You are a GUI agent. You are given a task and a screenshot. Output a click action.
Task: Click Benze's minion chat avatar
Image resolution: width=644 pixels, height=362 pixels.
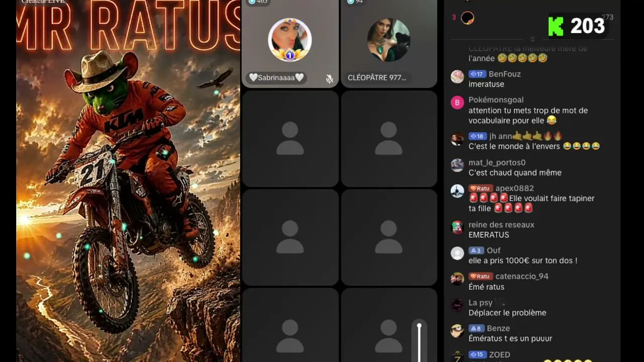[457, 331]
